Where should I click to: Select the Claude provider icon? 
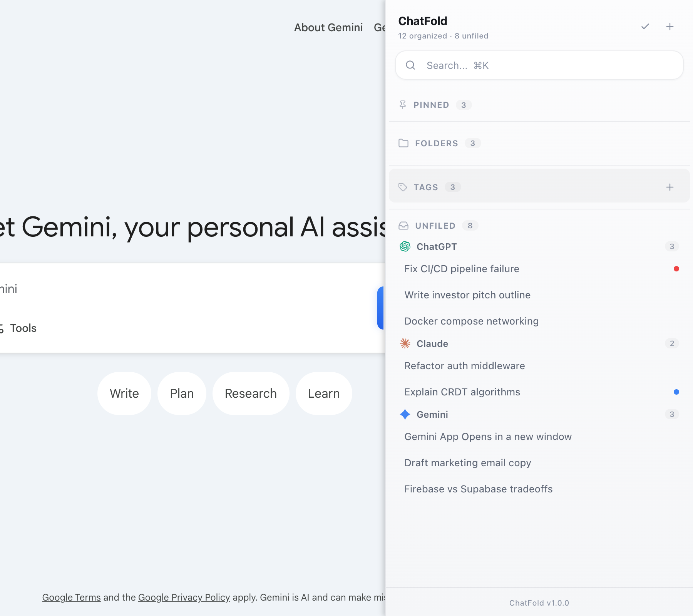point(405,343)
